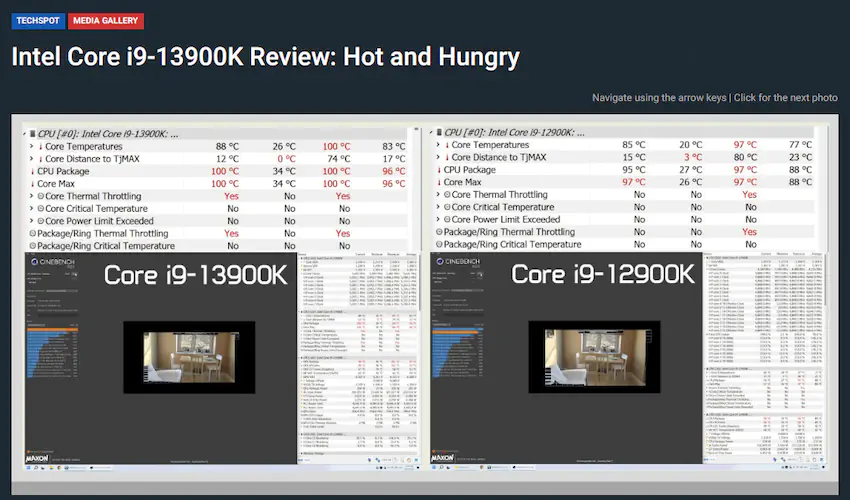This screenshot has width=850, height=500.
Task: Click the CPU chip icon beside i9-13900K header
Action: point(33,134)
